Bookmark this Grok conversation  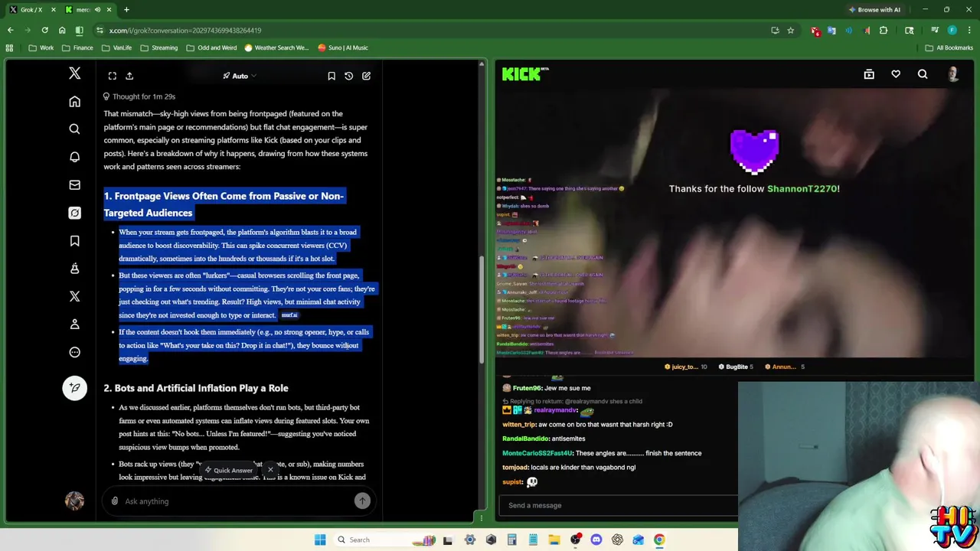(x=331, y=76)
